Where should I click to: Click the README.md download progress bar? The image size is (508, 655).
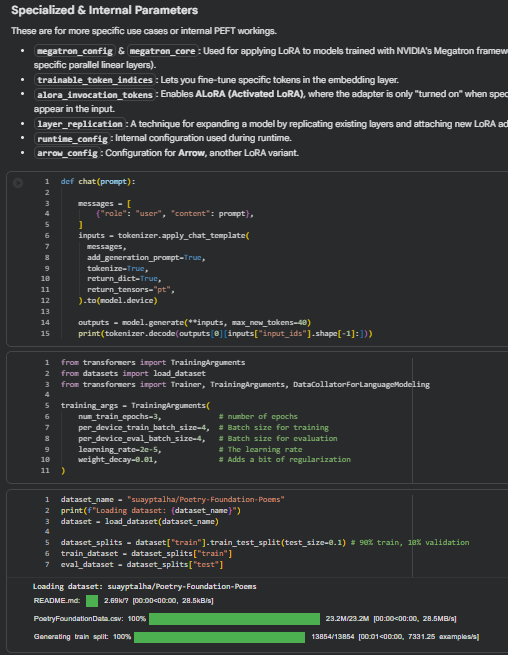(92, 601)
